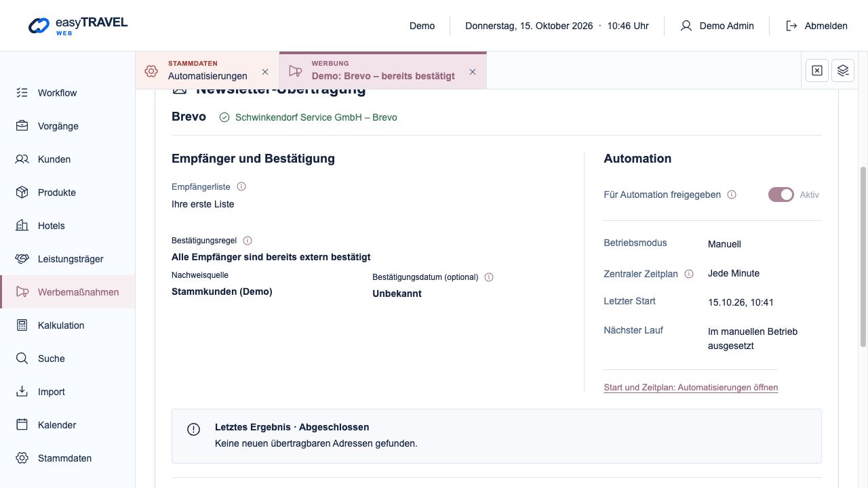Open the stacked layers tab overview icon
The height and width of the screenshot is (488, 868).
(x=843, y=70)
